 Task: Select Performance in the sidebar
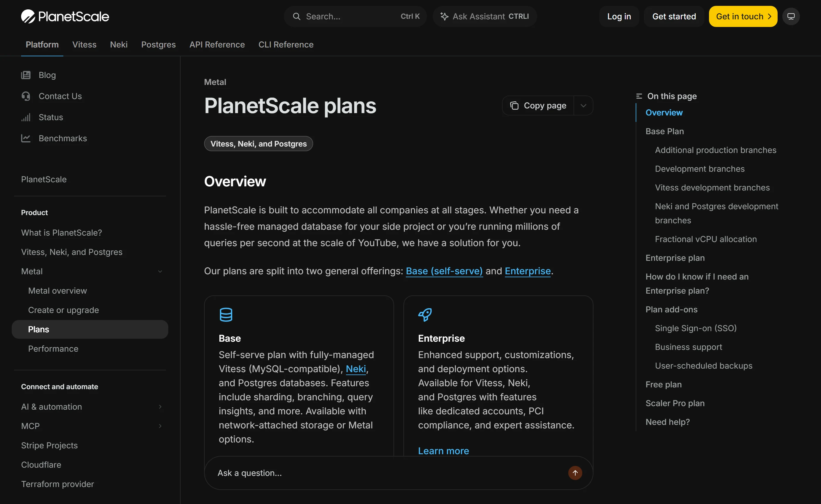53,349
